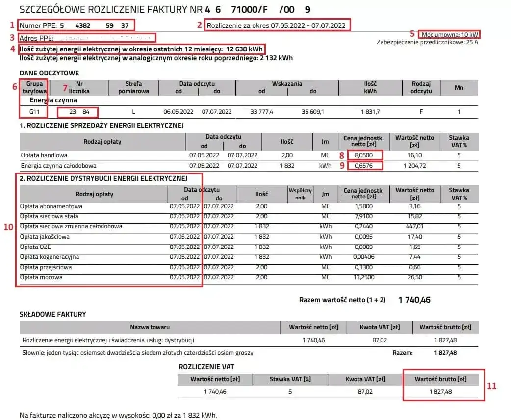Select the ROZLICZENIE DYSTRYBUCJI section header
Image resolution: width=511 pixels, height=420 pixels.
point(105,179)
